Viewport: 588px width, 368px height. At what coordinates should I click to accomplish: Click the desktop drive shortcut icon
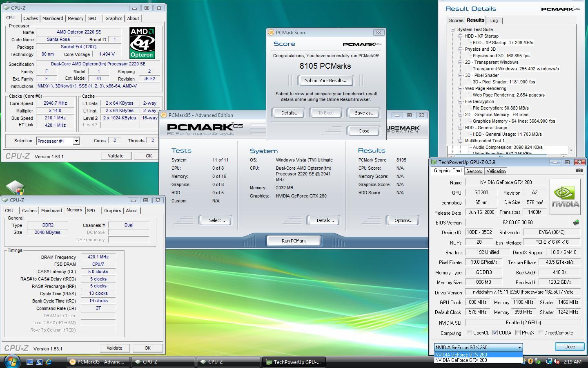tap(16, 187)
